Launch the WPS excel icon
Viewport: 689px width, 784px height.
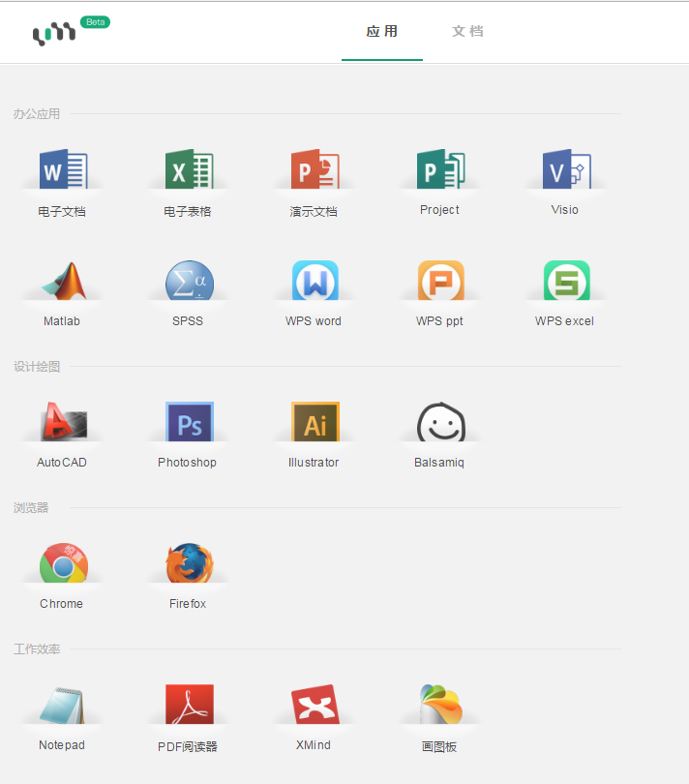tap(567, 280)
